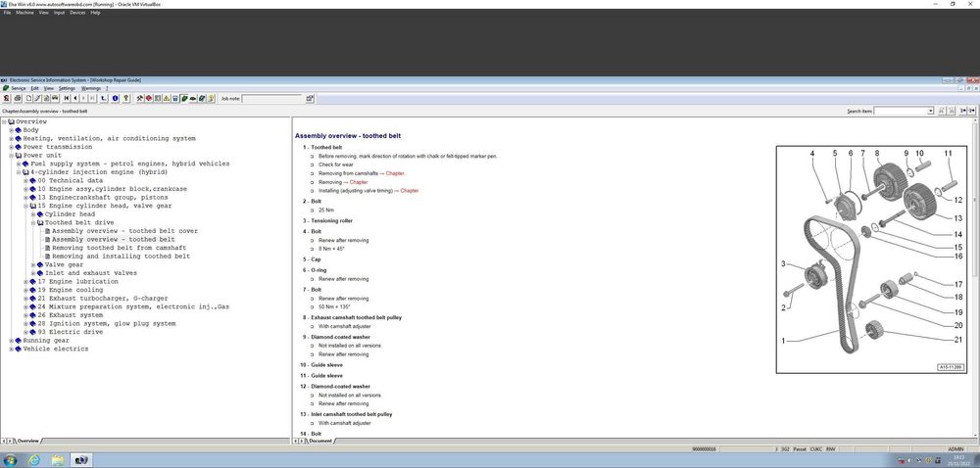Select Assembly overview - toothed belt cover

pos(124,231)
